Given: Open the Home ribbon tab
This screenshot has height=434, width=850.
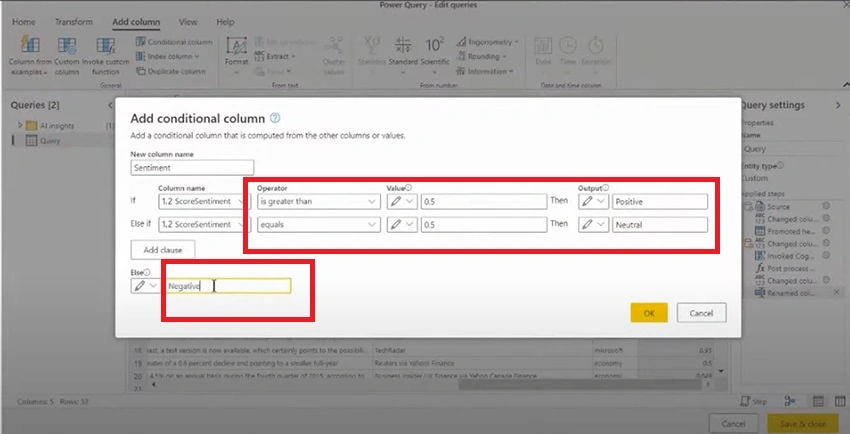Looking at the screenshot, I should coord(24,22).
